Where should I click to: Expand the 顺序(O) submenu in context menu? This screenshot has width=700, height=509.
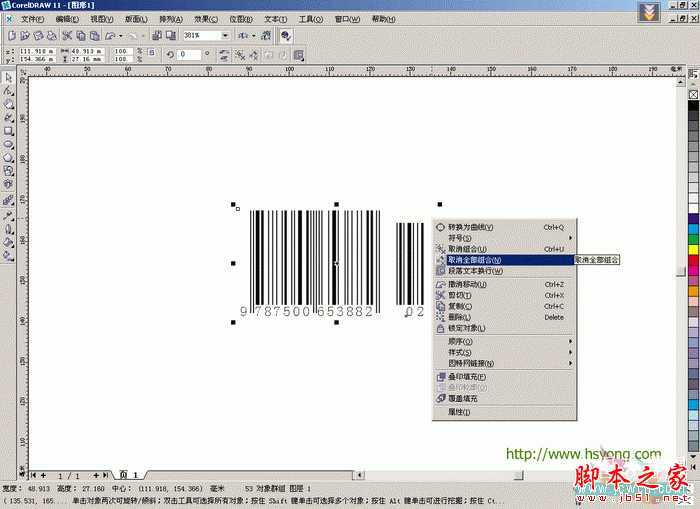(504, 342)
